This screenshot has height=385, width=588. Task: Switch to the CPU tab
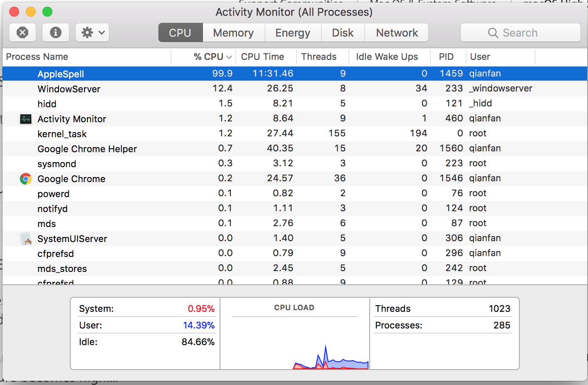click(180, 32)
